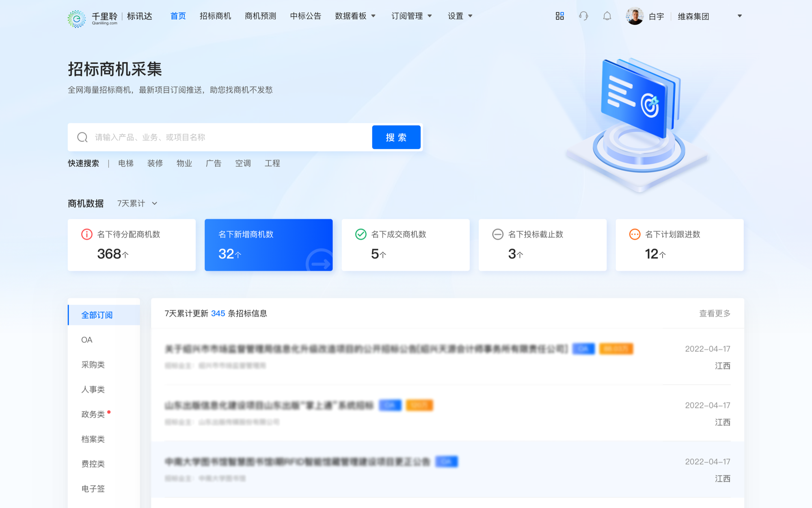Click orange dots icon on 名下计划跟进数

635,234
